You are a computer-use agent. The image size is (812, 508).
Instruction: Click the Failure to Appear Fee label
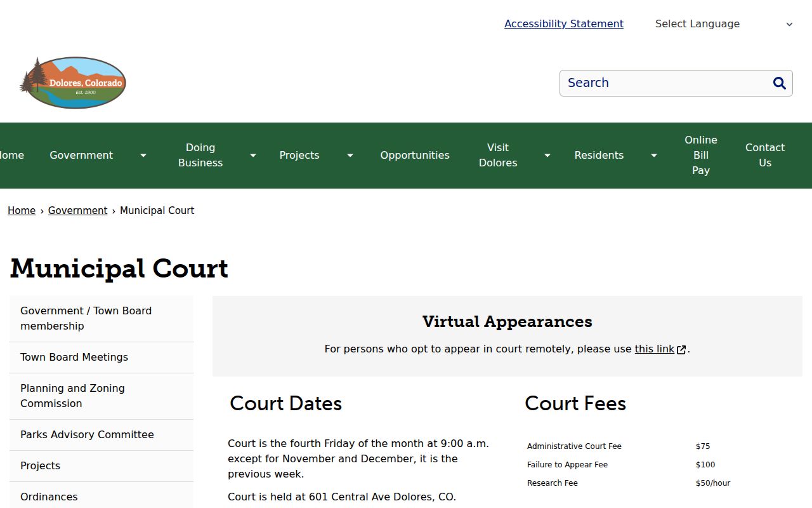tap(567, 465)
